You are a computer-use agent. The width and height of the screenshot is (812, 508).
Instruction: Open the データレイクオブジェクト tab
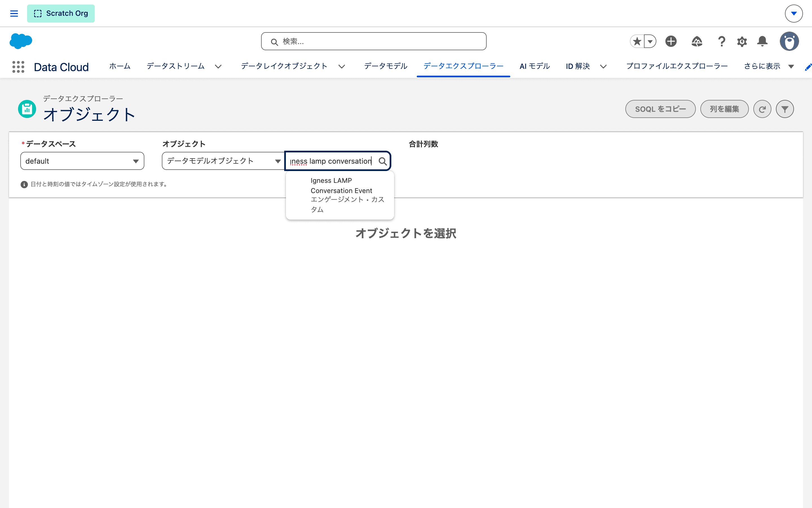[284, 66]
